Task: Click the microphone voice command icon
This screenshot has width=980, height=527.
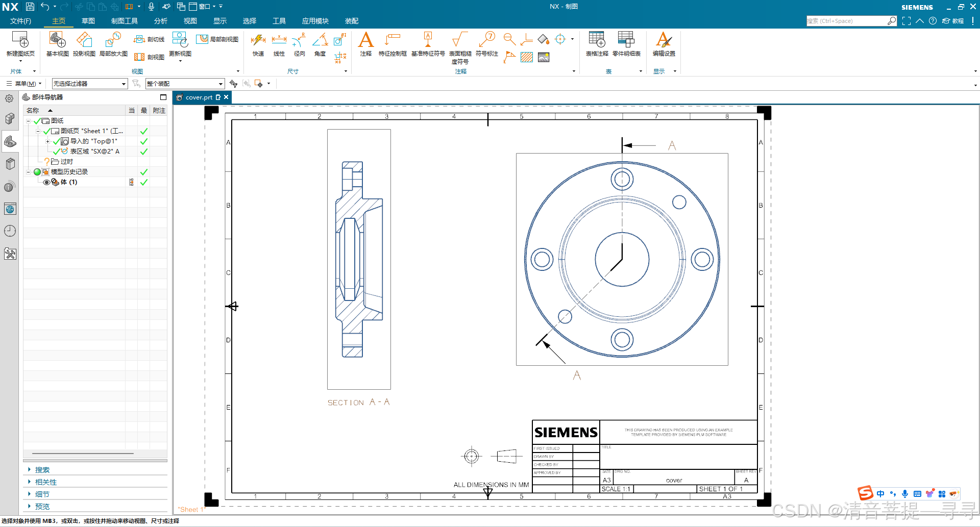Action: click(151, 7)
